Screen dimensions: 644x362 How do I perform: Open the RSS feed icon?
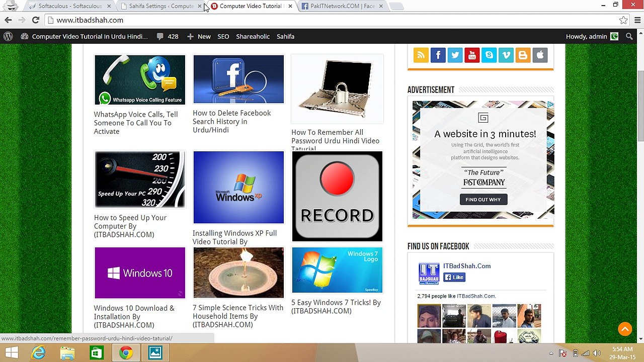421,55
